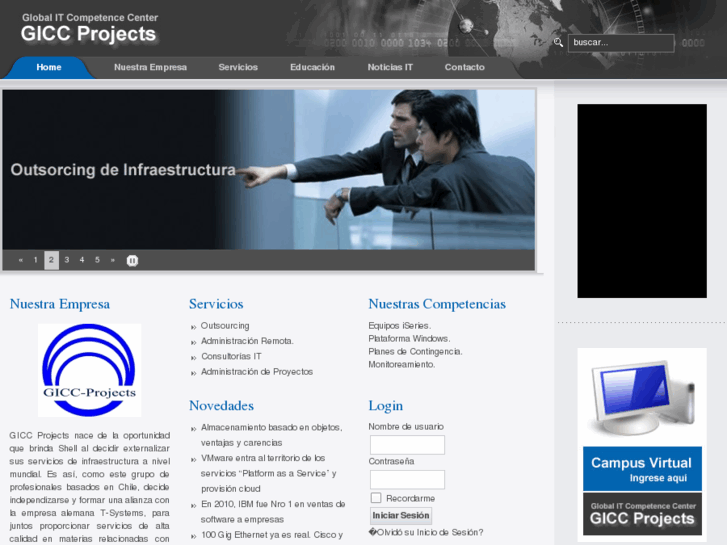Open the Administración de Proyectos link
The width and height of the screenshot is (727, 545).
257,372
